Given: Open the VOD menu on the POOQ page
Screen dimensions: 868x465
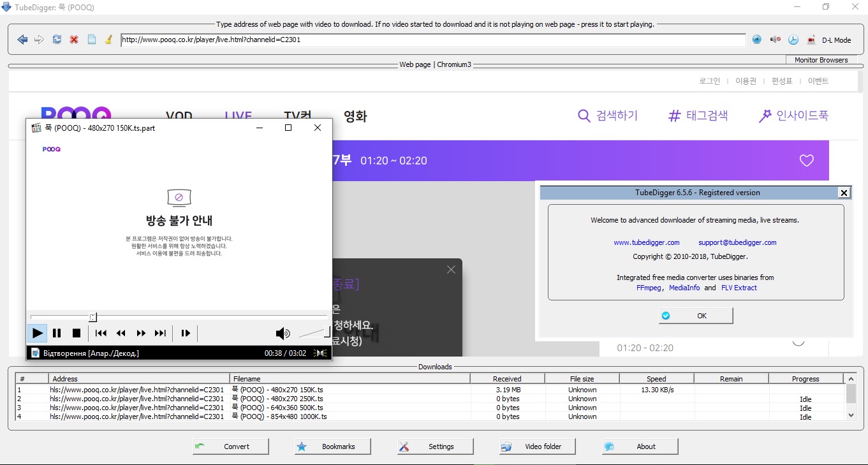Looking at the screenshot, I should coord(179,116).
